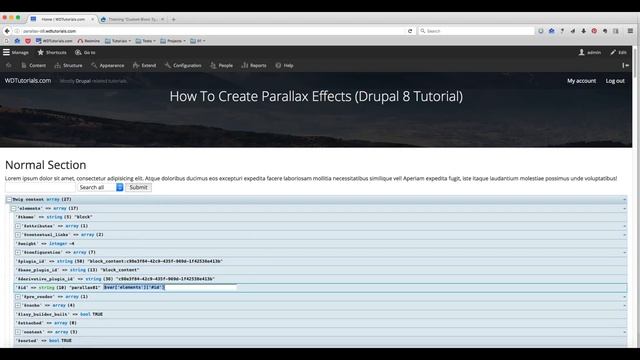Viewport: 640px width, 360px height.
Task: Click the blue home extension icon
Action: pos(551,31)
